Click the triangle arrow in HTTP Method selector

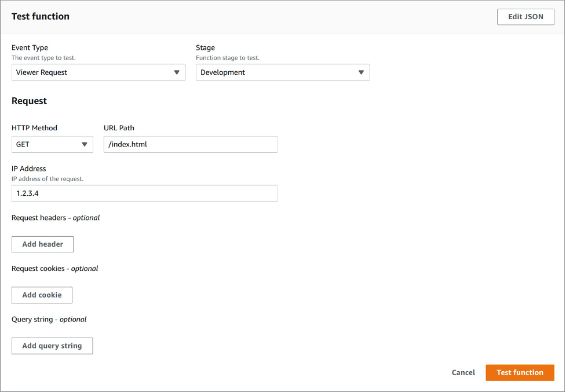[x=85, y=144]
